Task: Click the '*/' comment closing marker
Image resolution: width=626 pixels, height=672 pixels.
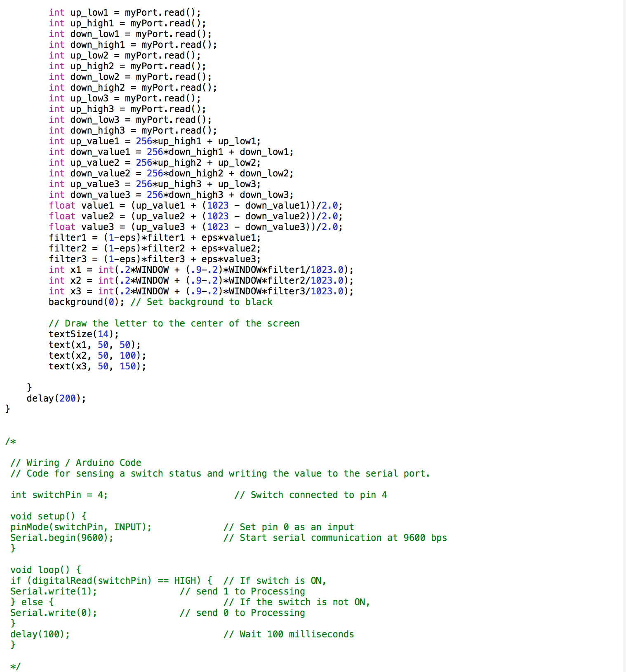Action: coord(15,667)
